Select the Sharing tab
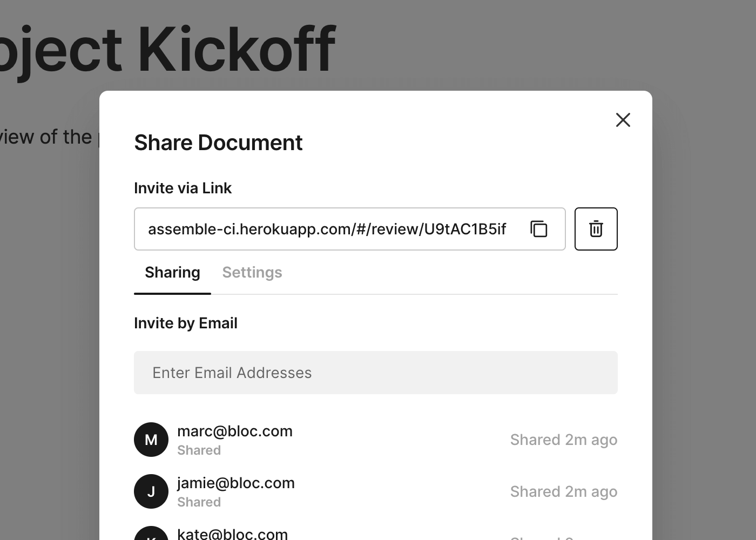This screenshot has width=756, height=540. click(x=172, y=273)
